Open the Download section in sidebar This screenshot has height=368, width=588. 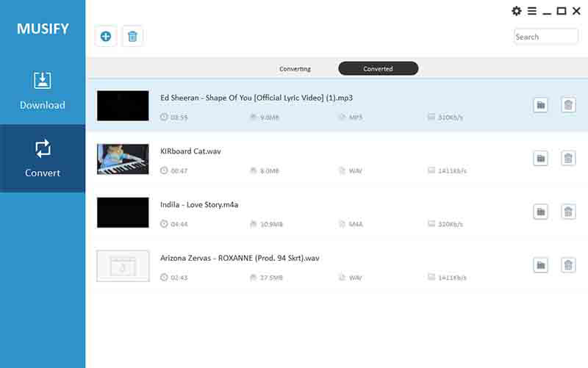pyautogui.click(x=43, y=90)
